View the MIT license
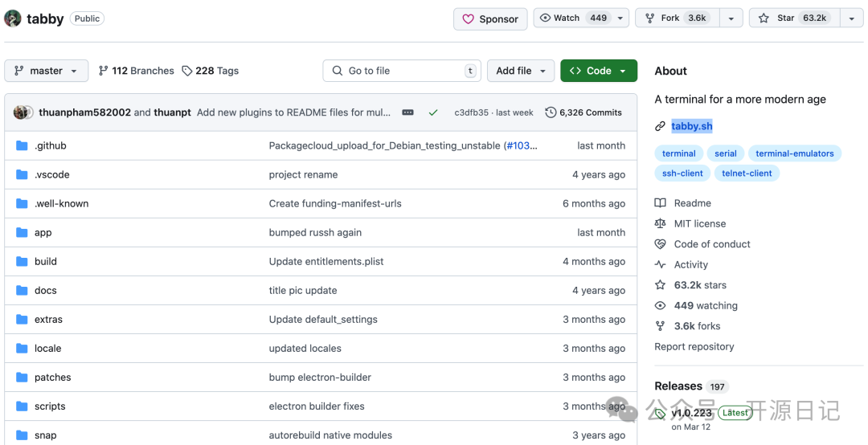 [690, 223]
